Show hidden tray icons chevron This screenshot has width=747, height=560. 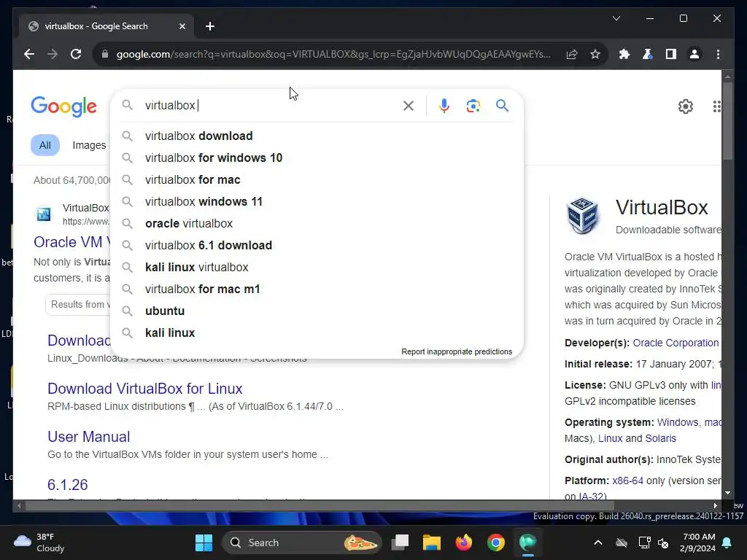(598, 542)
